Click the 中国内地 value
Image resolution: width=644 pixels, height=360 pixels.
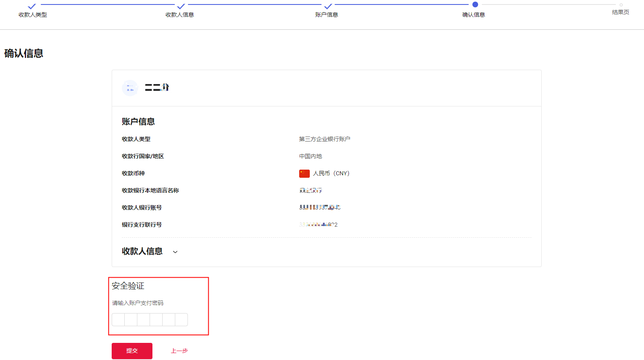coord(311,157)
